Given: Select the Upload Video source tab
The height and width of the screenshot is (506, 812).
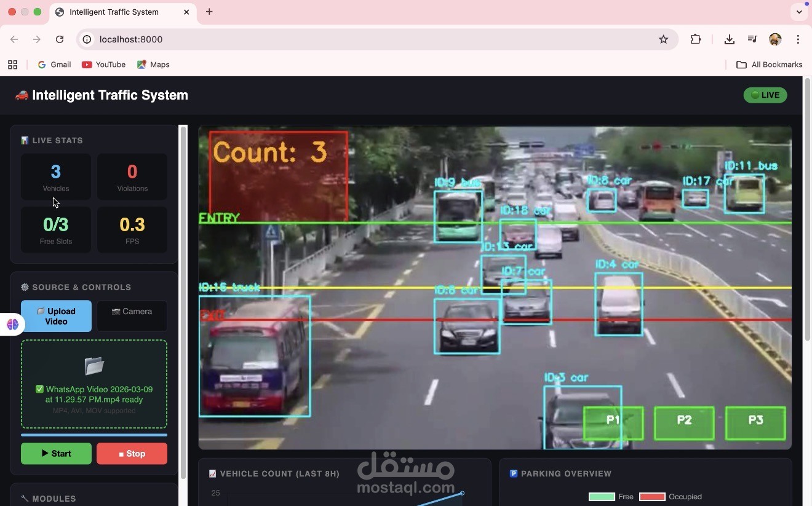Looking at the screenshot, I should point(56,316).
